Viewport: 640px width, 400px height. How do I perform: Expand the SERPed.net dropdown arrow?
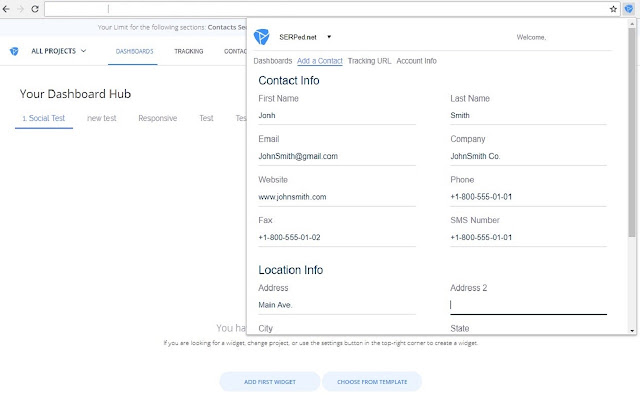[x=329, y=37]
